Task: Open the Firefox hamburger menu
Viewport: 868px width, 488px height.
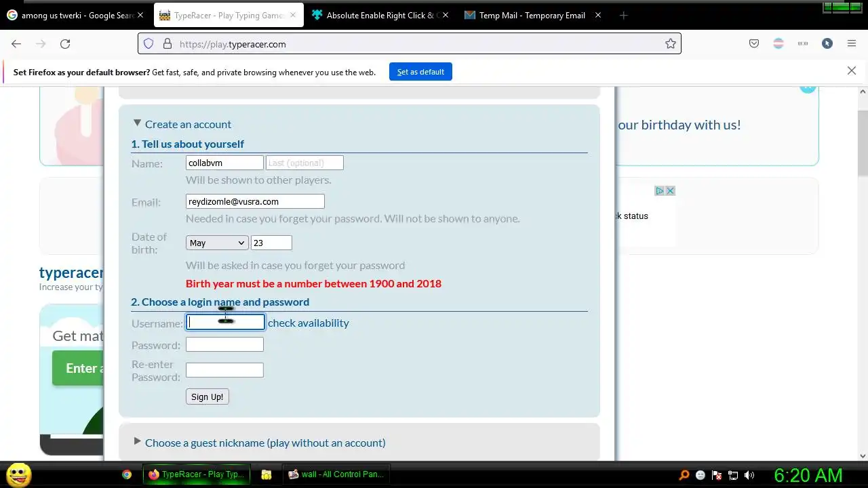Action: click(852, 43)
